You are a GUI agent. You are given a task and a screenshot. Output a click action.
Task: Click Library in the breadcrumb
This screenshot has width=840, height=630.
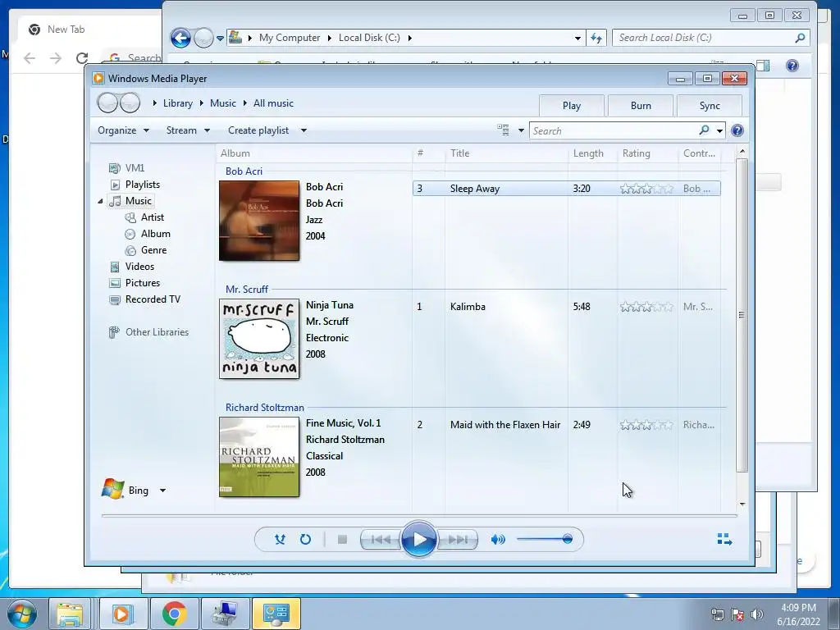coord(178,103)
